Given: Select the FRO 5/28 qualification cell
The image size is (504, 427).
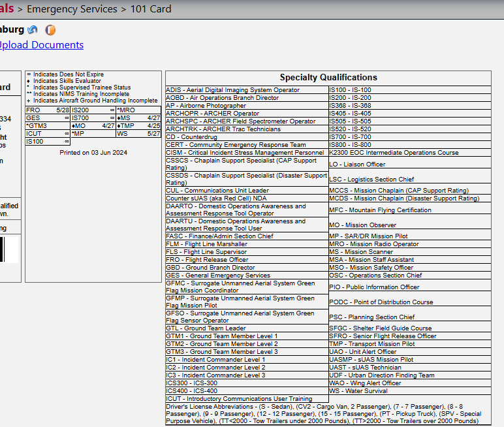Looking at the screenshot, I should pos(48,110).
